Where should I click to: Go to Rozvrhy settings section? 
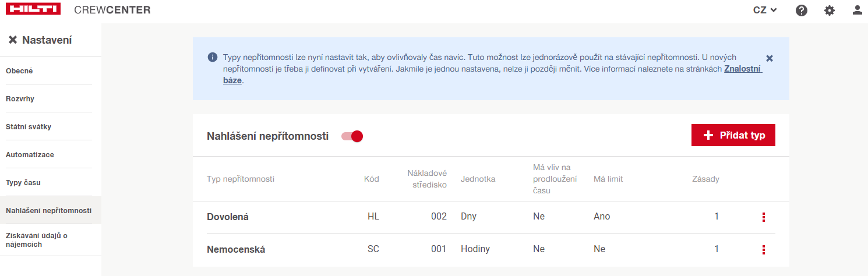(20, 99)
